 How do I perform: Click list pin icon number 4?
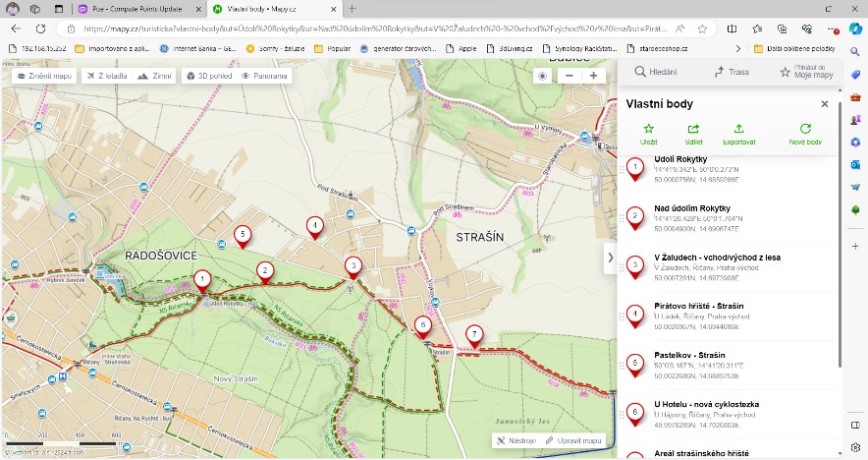pyautogui.click(x=635, y=317)
